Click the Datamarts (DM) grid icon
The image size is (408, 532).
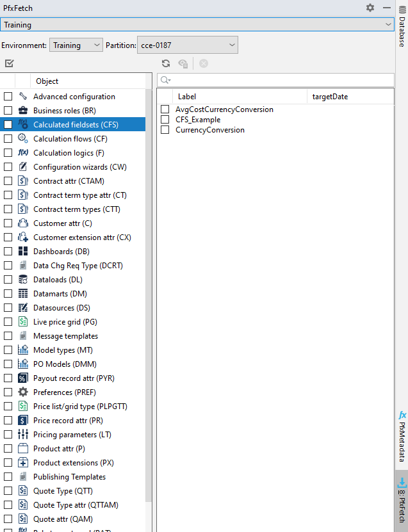23,294
